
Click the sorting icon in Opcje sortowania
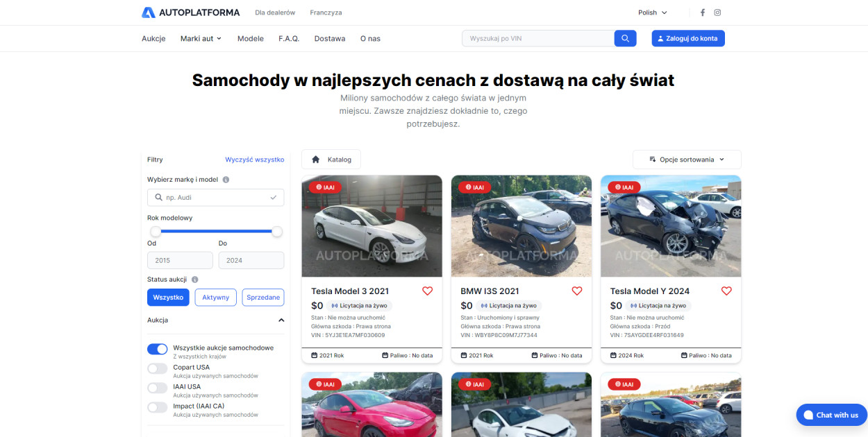click(653, 160)
